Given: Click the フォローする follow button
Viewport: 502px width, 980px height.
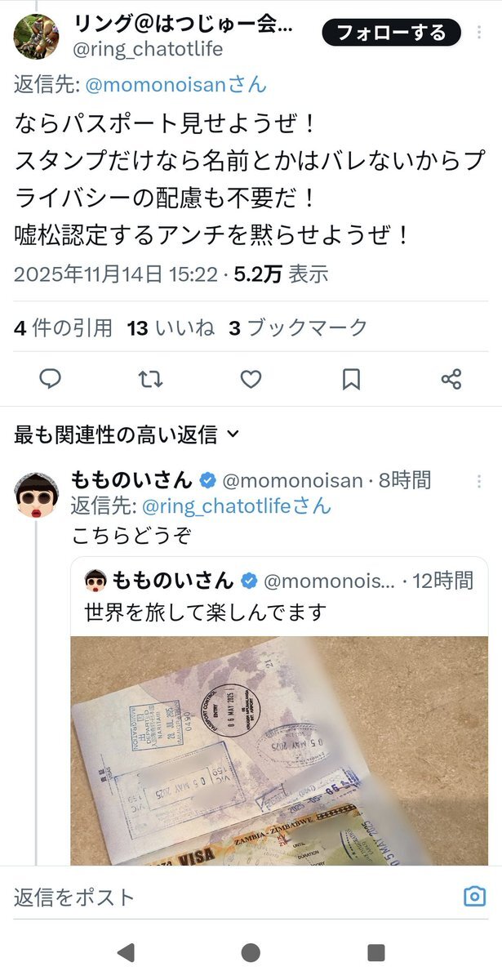Looking at the screenshot, I should click(391, 33).
